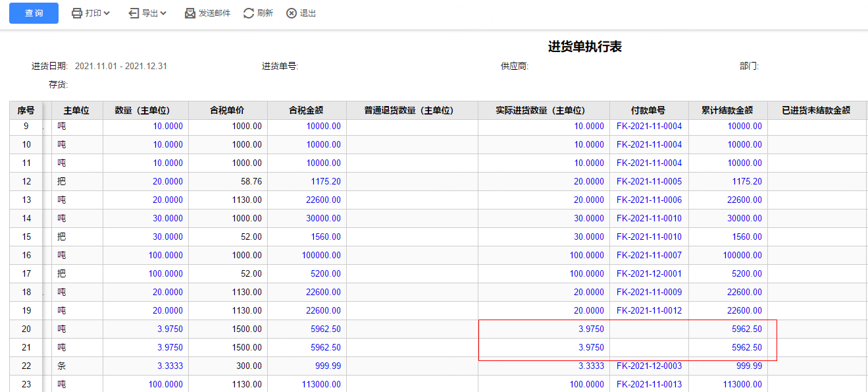Click the 退出 exit icon
The height and width of the screenshot is (392, 868).
pyautogui.click(x=292, y=13)
